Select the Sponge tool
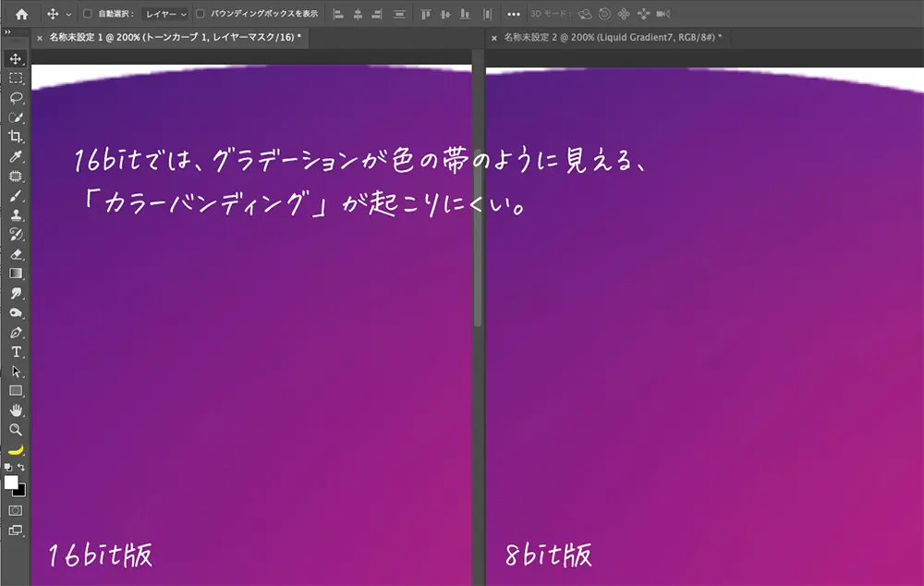924x586 pixels. click(16, 312)
